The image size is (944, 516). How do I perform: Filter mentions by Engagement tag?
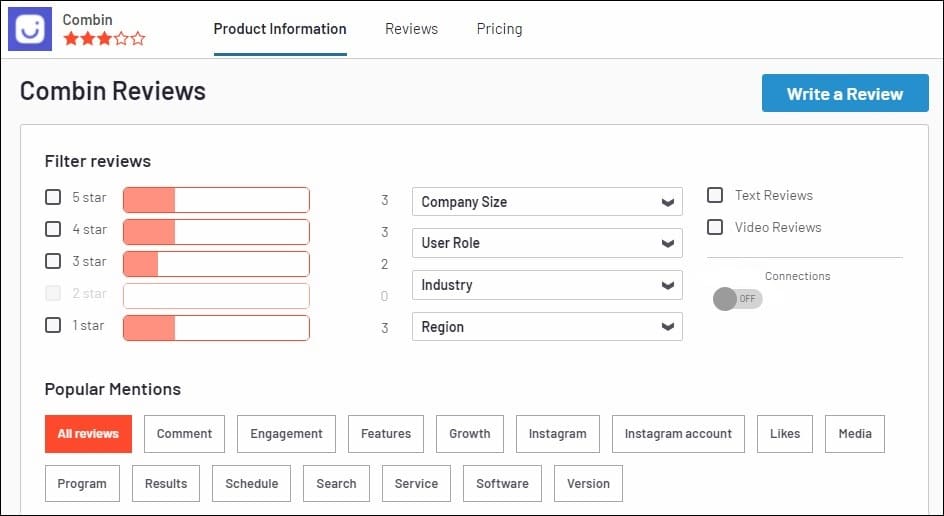286,434
